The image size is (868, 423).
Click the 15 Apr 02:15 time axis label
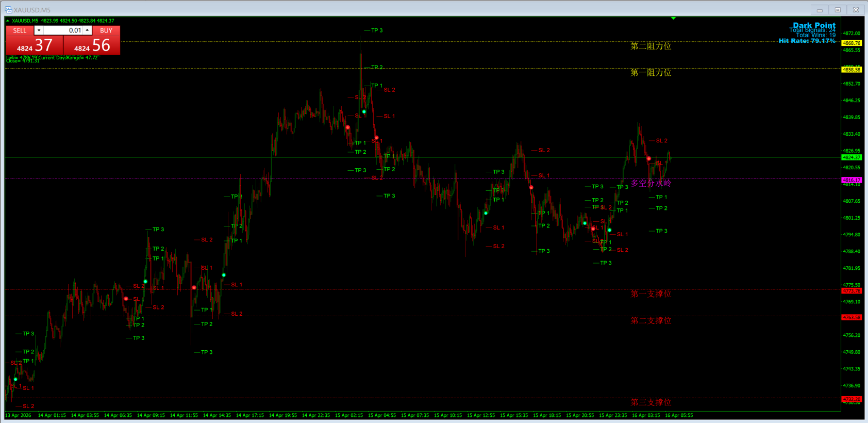click(349, 415)
